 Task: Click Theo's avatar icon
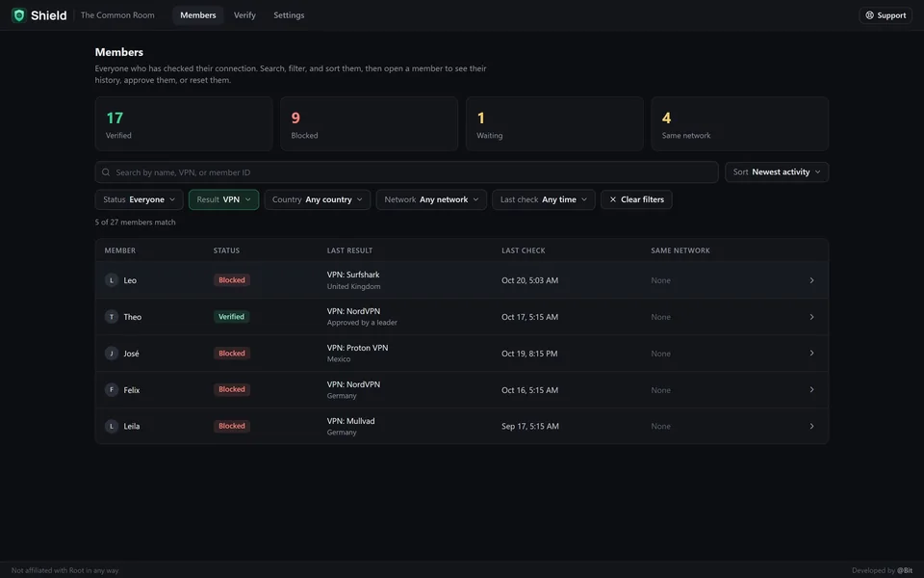[112, 317]
